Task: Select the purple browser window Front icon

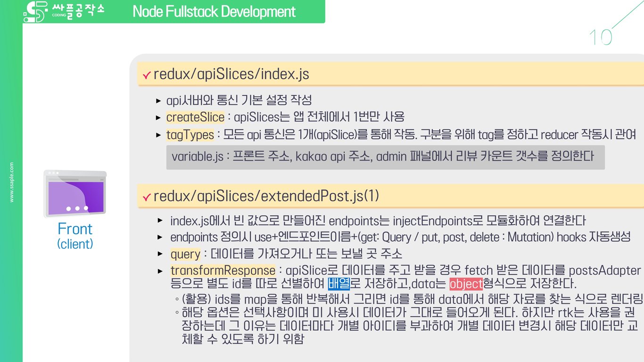Action: pos(74,192)
